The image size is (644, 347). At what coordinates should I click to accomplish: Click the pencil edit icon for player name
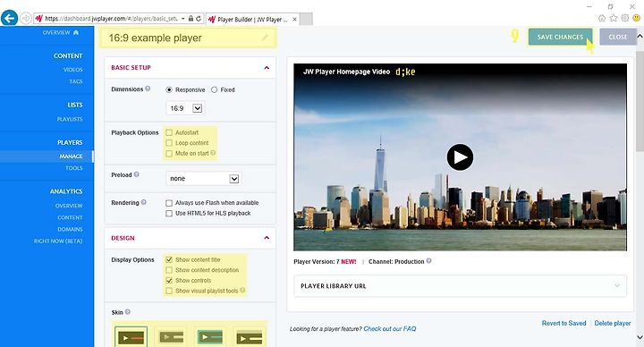pos(266,38)
